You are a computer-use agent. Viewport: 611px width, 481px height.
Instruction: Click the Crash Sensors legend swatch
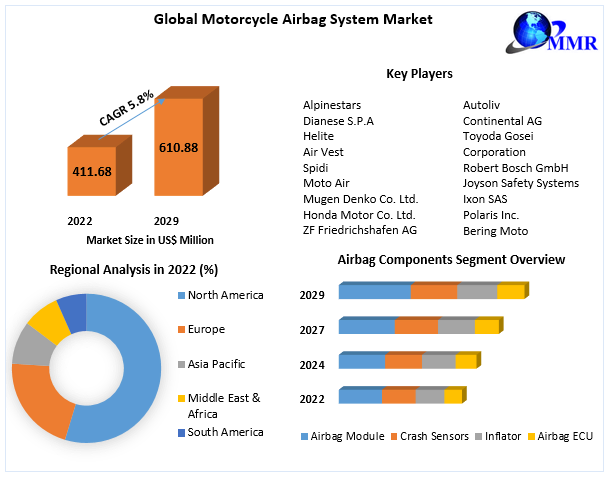click(395, 436)
